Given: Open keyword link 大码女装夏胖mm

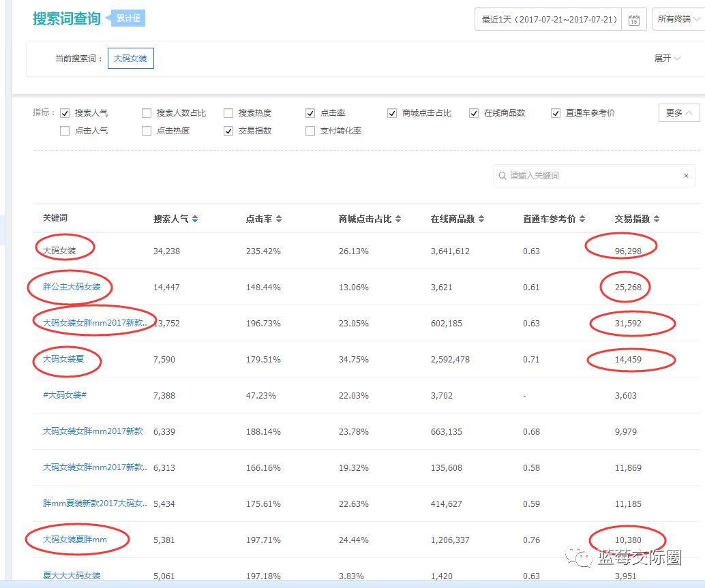Looking at the screenshot, I should pyautogui.click(x=74, y=540).
